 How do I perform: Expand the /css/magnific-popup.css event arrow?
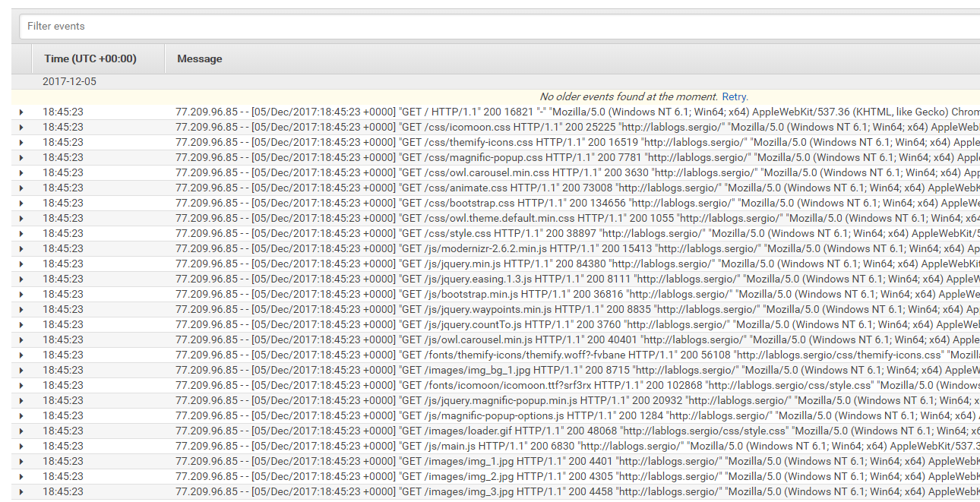(x=21, y=158)
